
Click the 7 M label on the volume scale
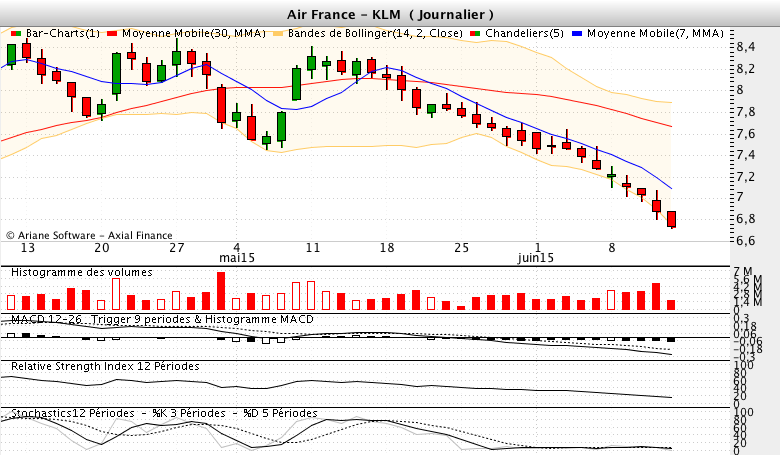tap(743, 272)
